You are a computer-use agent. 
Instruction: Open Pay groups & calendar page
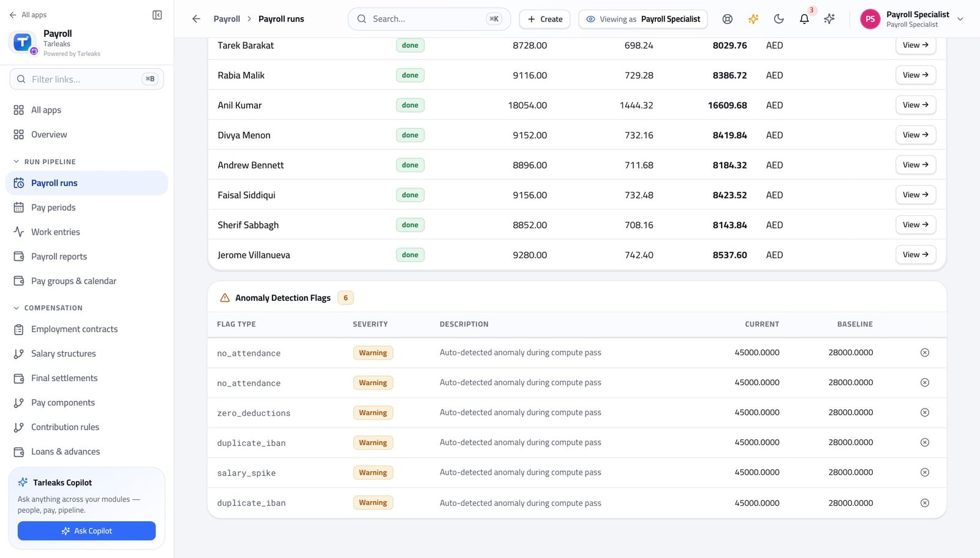point(86,281)
